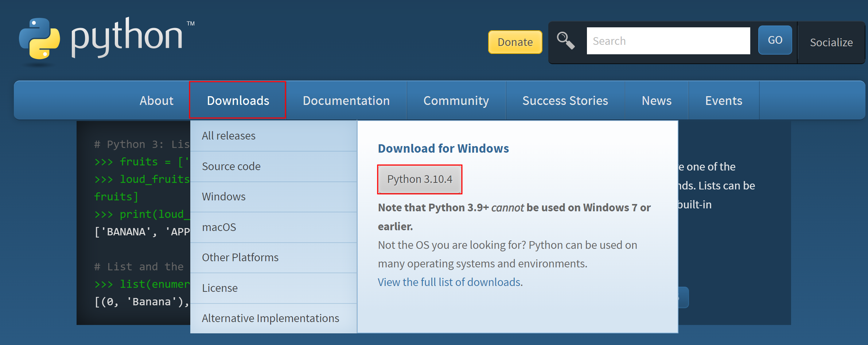The height and width of the screenshot is (345, 868).
Task: Click the Windows 7 compatibility note text
Action: [514, 217]
